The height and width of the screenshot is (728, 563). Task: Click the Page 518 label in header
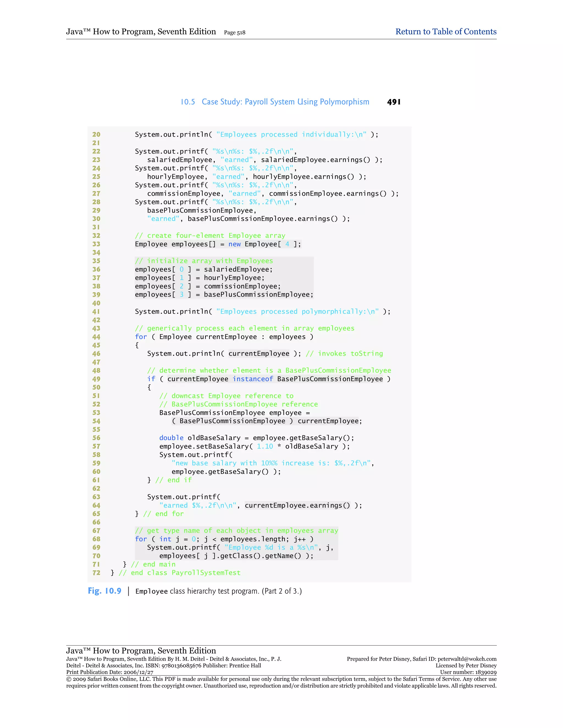point(234,33)
